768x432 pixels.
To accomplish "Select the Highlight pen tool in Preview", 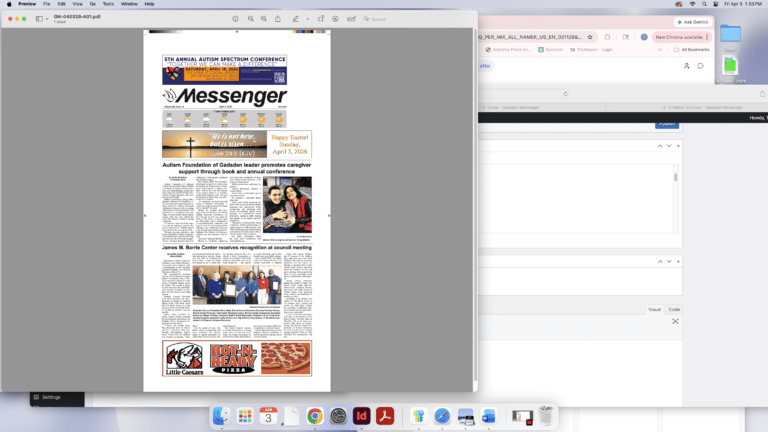I will [295, 19].
